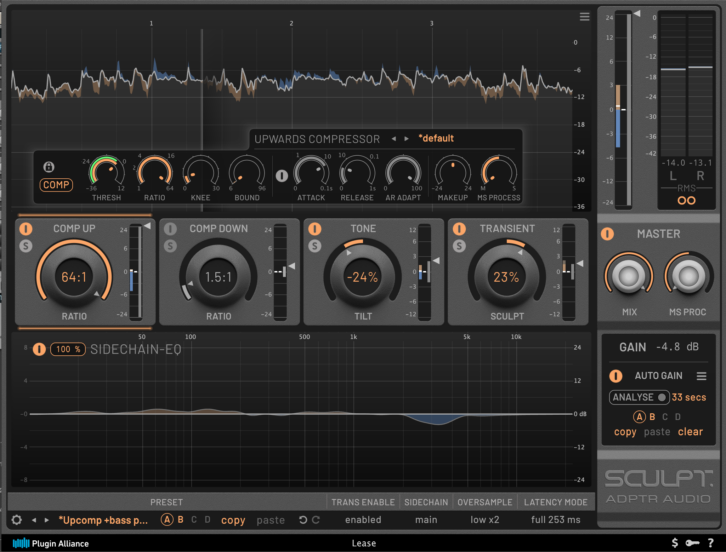Viewport: 726px width, 552px height.
Task: Solo the COMP DOWN module
Action: tap(170, 246)
